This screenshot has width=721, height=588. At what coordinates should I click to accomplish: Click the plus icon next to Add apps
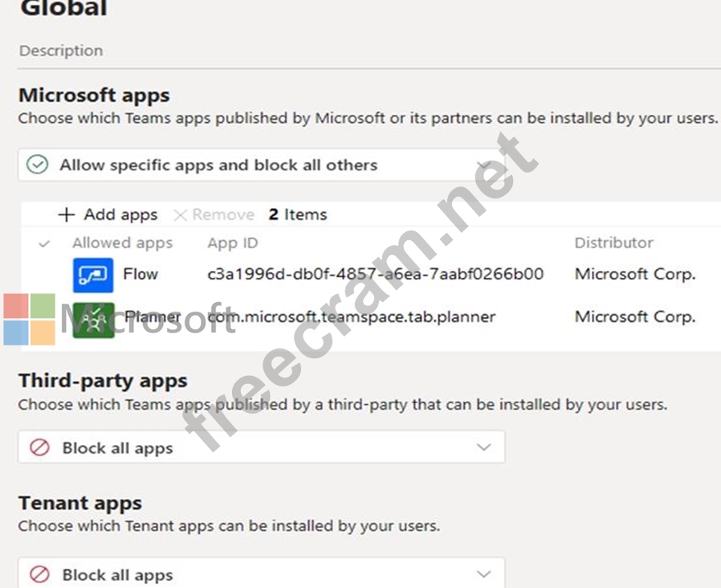pos(67,214)
